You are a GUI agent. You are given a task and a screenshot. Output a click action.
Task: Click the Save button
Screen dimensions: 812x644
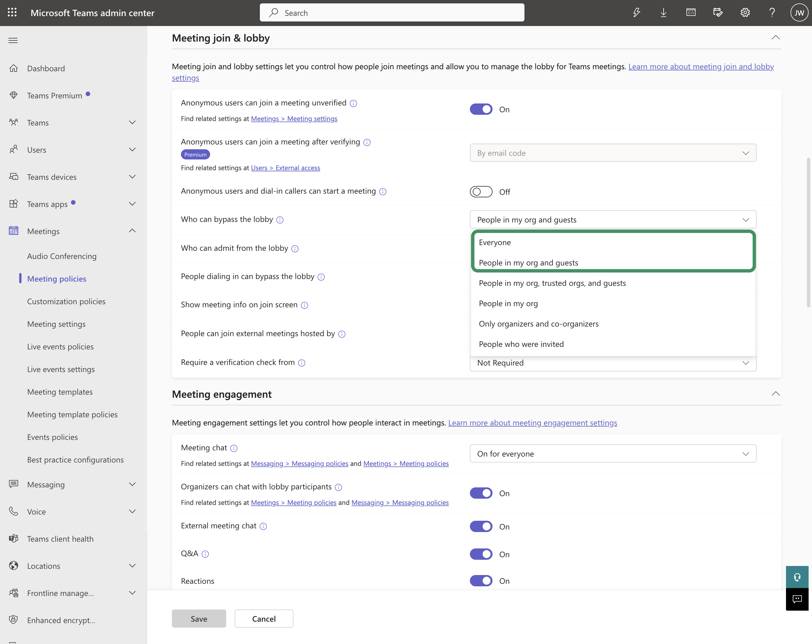[199, 619]
